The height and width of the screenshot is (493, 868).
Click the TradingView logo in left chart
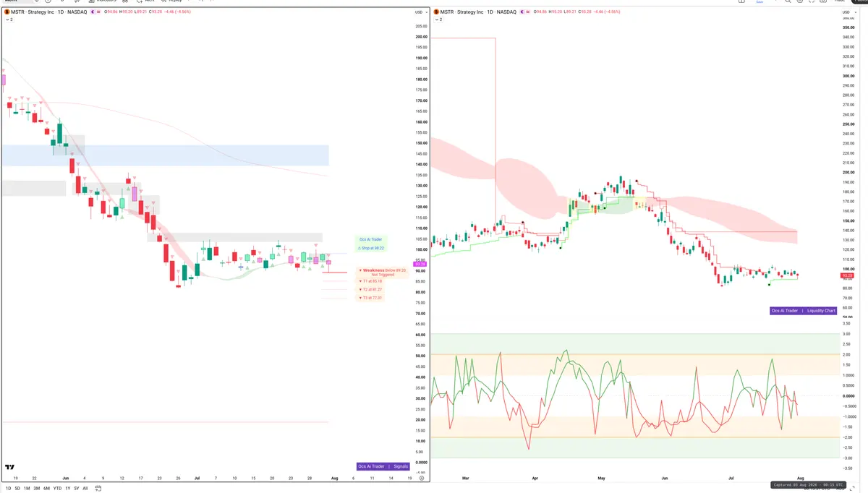pyautogui.click(x=10, y=467)
